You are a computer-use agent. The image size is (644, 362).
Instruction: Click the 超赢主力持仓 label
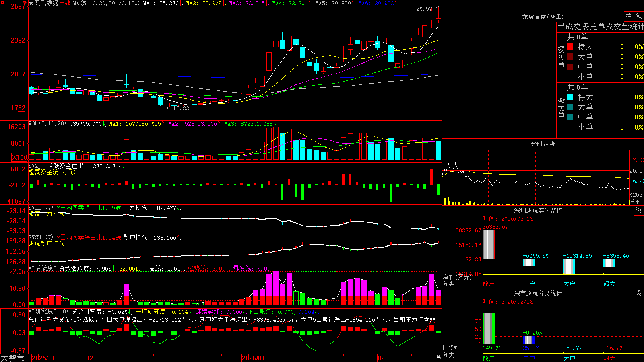point(46,214)
